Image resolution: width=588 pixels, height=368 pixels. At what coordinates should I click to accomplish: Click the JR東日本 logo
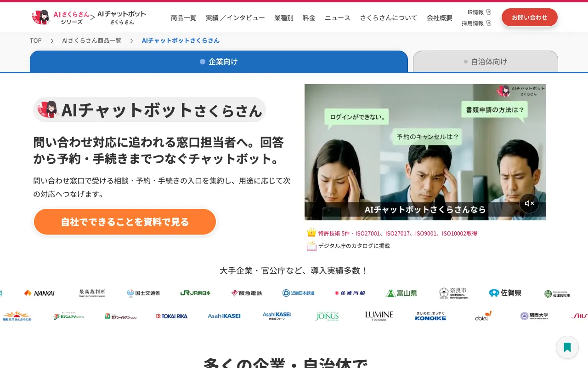click(195, 293)
